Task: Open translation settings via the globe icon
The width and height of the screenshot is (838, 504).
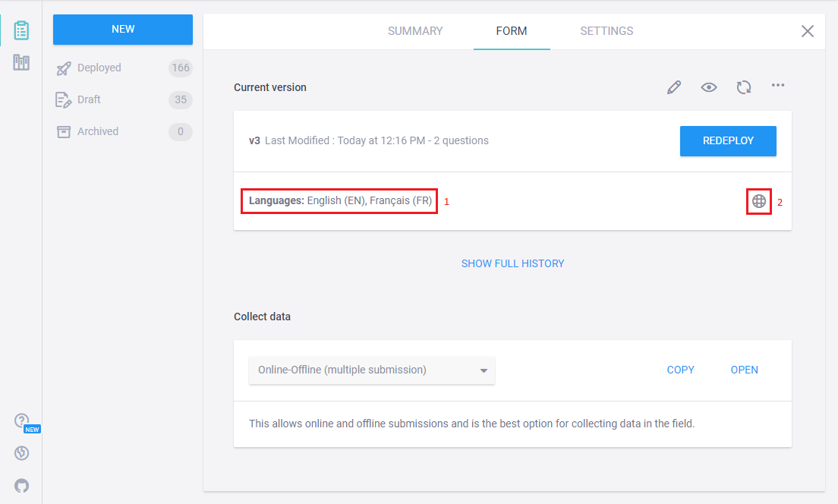Action: tap(758, 200)
